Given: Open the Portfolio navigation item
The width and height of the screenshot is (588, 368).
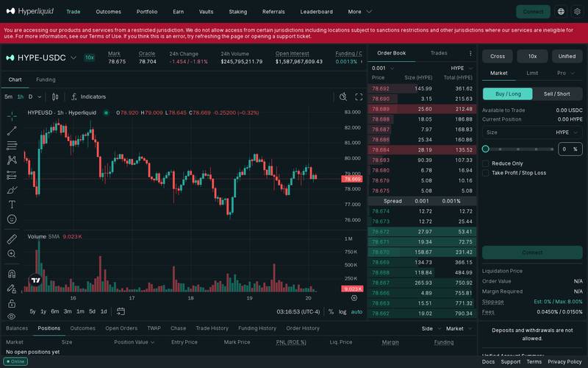Looking at the screenshot, I should (x=147, y=12).
